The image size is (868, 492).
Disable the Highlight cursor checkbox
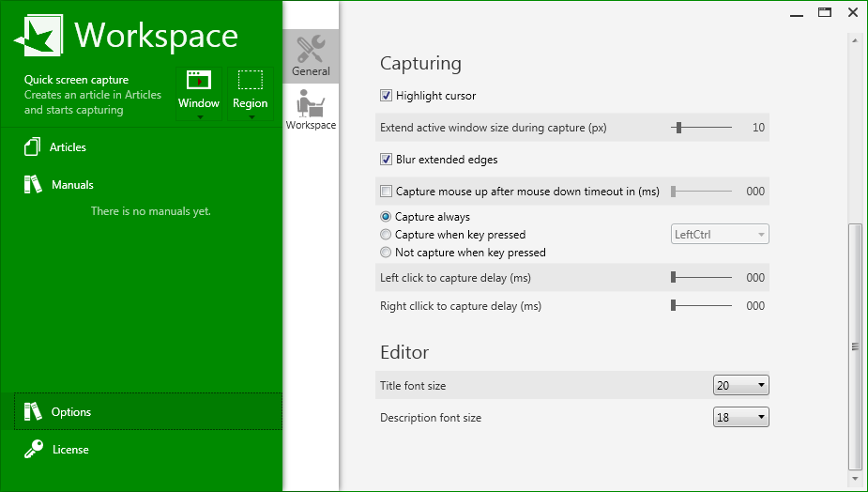point(386,96)
